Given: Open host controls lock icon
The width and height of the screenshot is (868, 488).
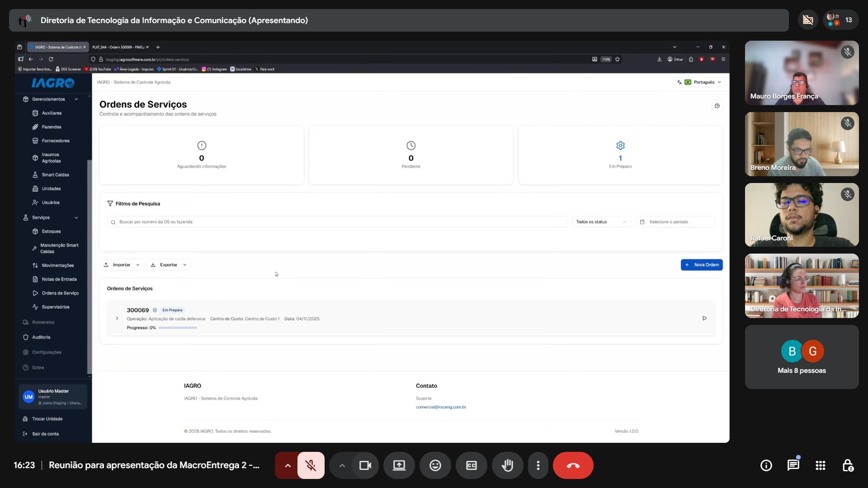Looking at the screenshot, I should click(x=848, y=465).
